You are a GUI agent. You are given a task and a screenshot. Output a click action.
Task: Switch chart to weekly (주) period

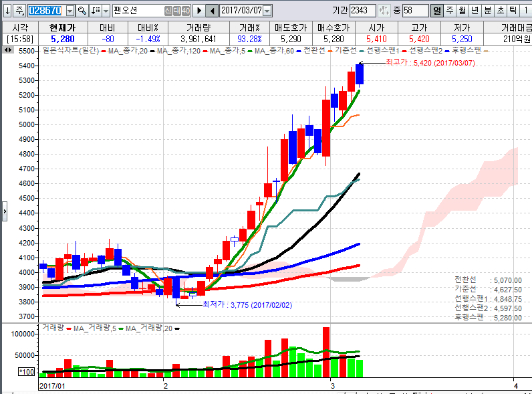[450, 11]
